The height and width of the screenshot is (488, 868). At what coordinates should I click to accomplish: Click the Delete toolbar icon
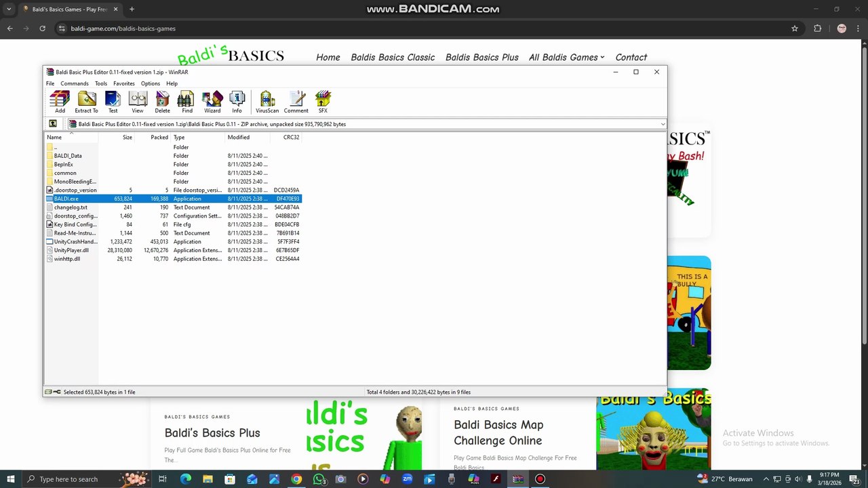[x=162, y=102]
